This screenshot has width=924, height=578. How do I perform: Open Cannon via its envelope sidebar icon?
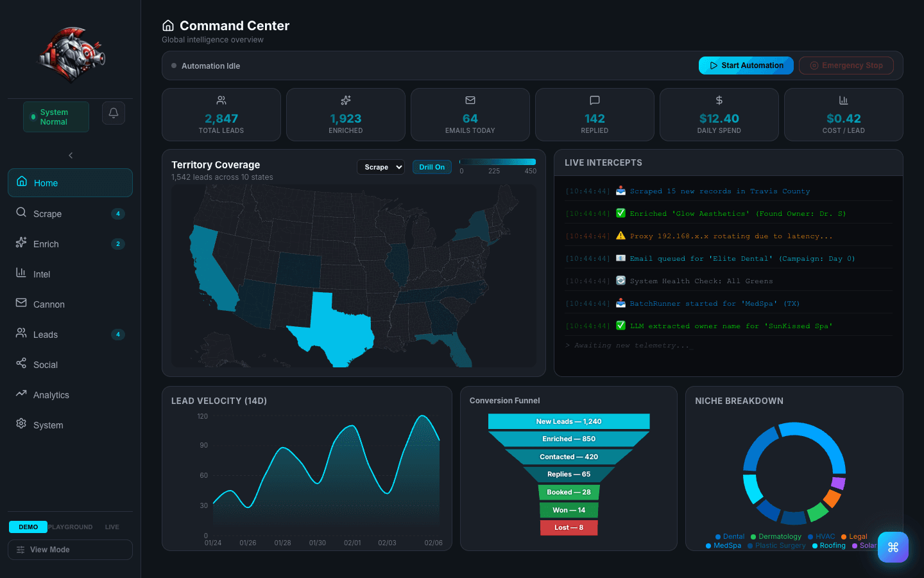[21, 303]
